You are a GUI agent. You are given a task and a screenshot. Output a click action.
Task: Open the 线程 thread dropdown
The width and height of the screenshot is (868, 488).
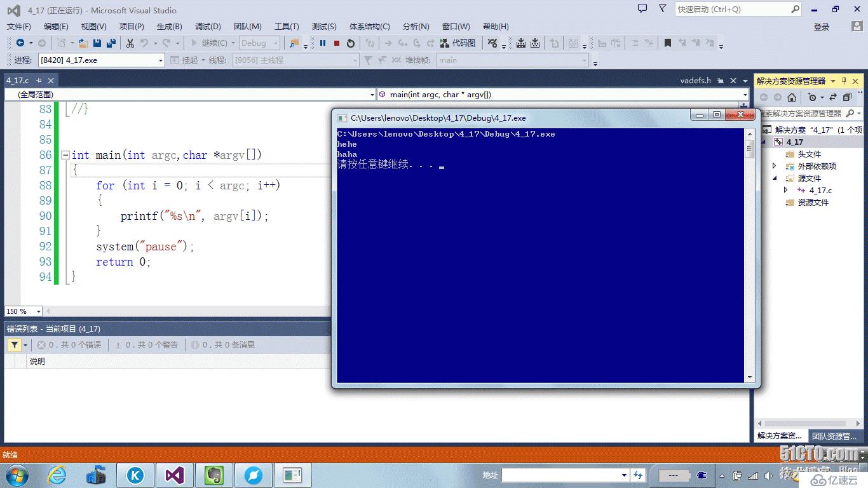coord(296,60)
